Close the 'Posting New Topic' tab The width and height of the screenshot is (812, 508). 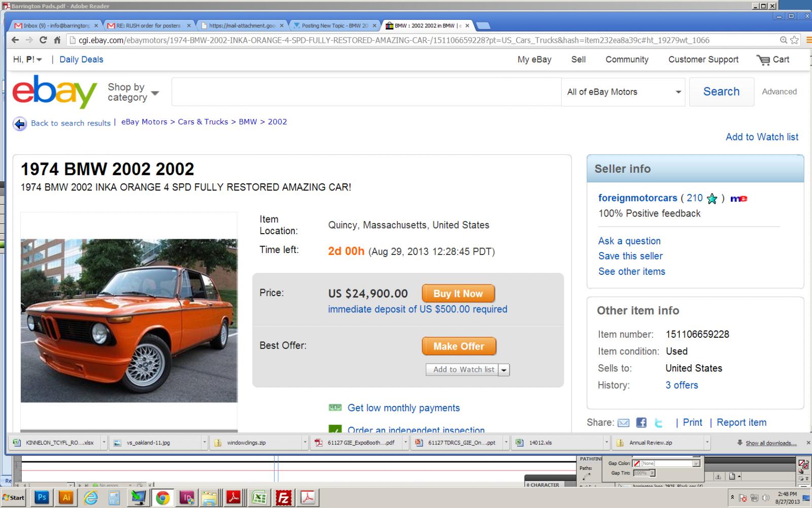(375, 25)
